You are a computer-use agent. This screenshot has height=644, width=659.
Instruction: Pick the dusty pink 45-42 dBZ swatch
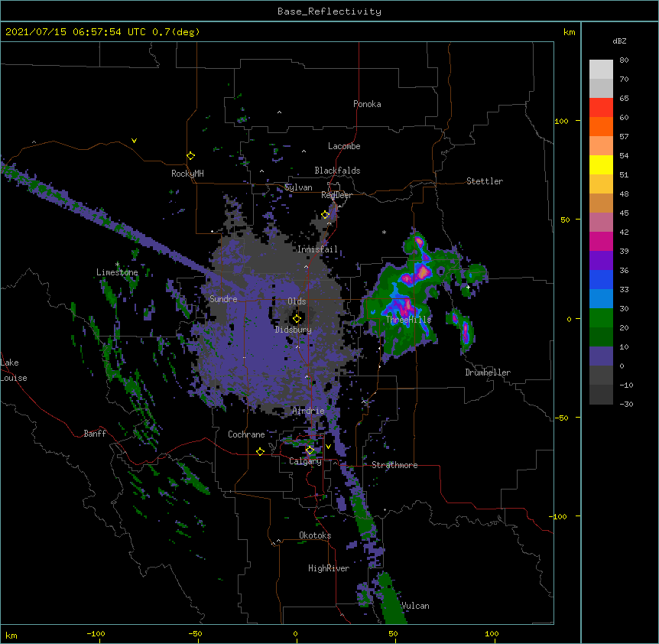[601, 223]
